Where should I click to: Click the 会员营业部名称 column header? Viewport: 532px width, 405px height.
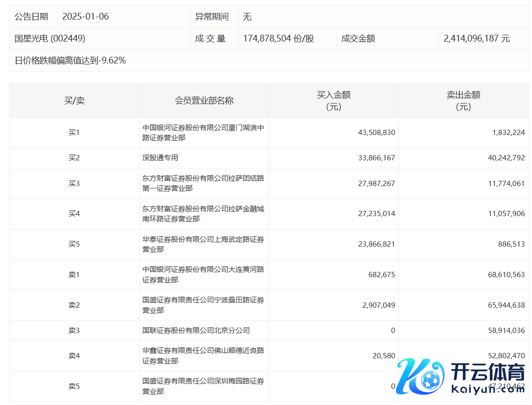click(204, 101)
